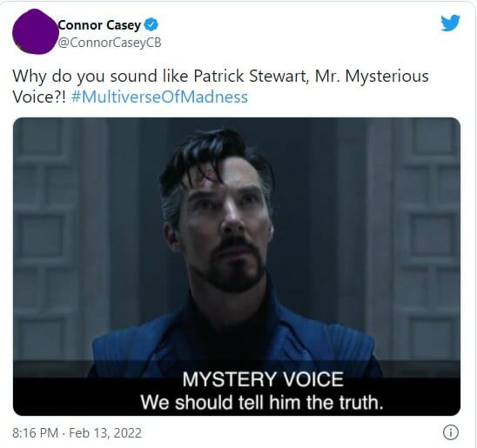Click the blue verified checkmark badge
The height and width of the screenshot is (448, 477).
[x=151, y=24]
